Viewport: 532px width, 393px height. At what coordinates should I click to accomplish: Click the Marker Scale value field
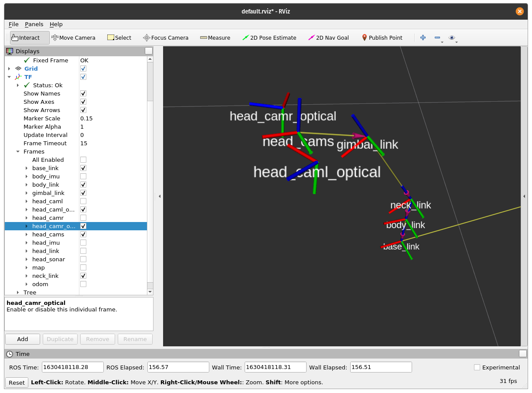[x=113, y=118]
